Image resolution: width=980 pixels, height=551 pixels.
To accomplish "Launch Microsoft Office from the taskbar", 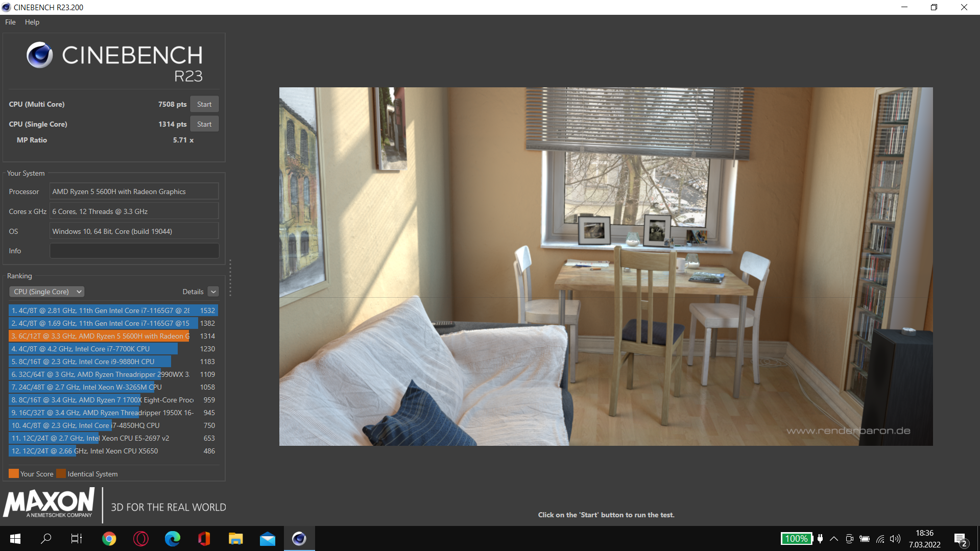I will click(204, 538).
